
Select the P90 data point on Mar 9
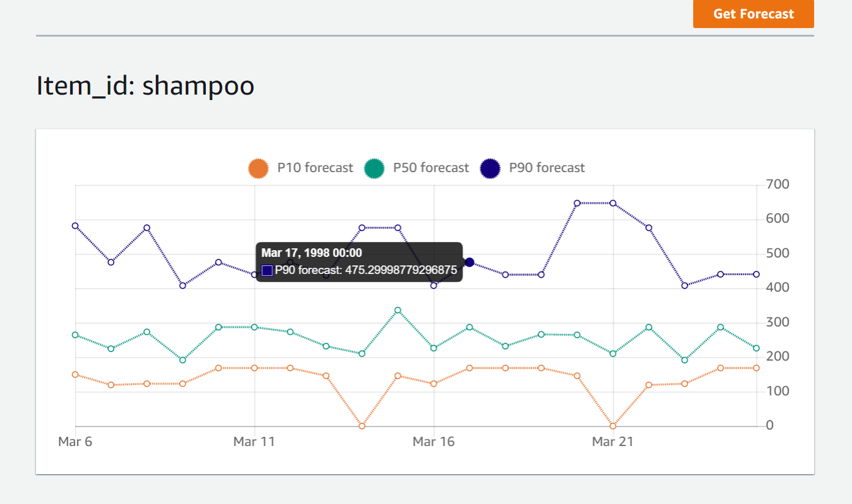pyautogui.click(x=183, y=286)
